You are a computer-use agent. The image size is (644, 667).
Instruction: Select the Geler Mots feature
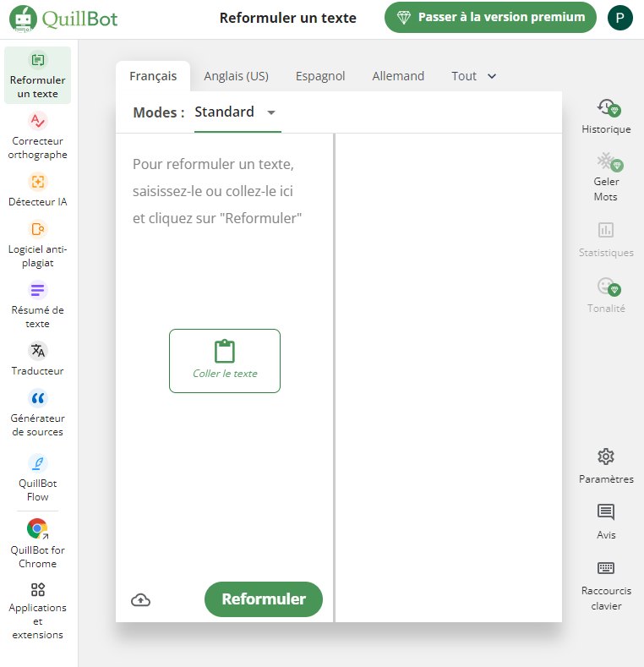pos(606,177)
